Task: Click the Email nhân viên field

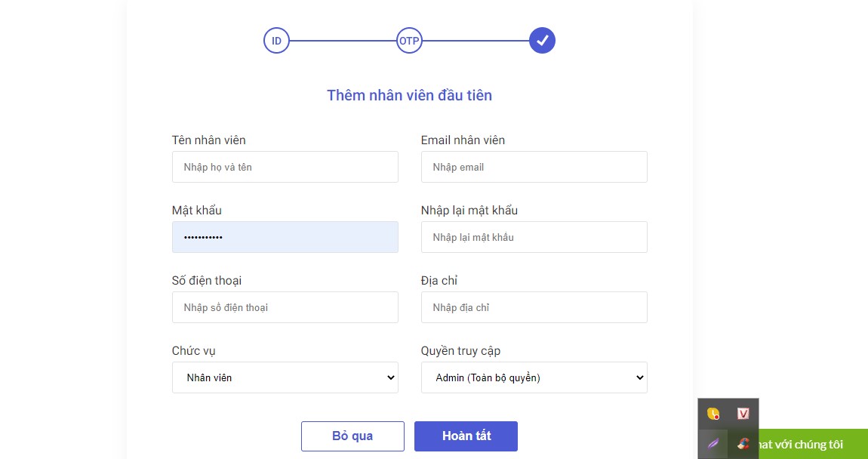Action: 534,167
